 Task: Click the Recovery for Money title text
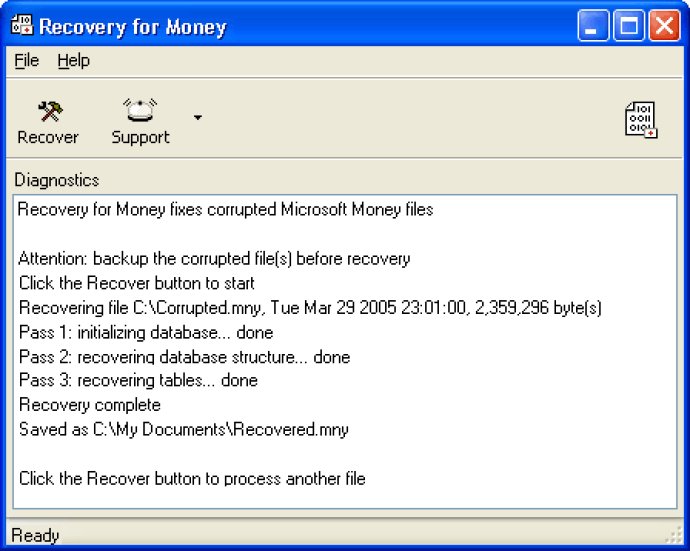[132, 27]
